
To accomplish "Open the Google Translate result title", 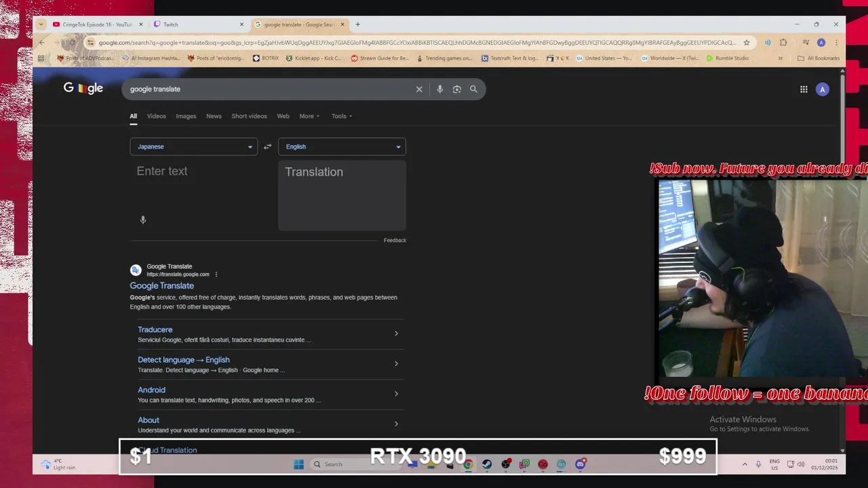I will pyautogui.click(x=162, y=285).
